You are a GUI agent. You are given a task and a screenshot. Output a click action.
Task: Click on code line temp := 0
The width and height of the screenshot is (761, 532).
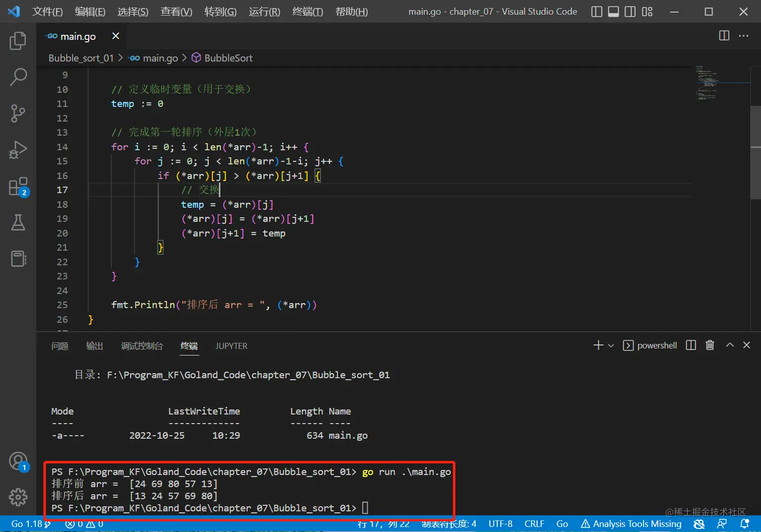coord(137,103)
